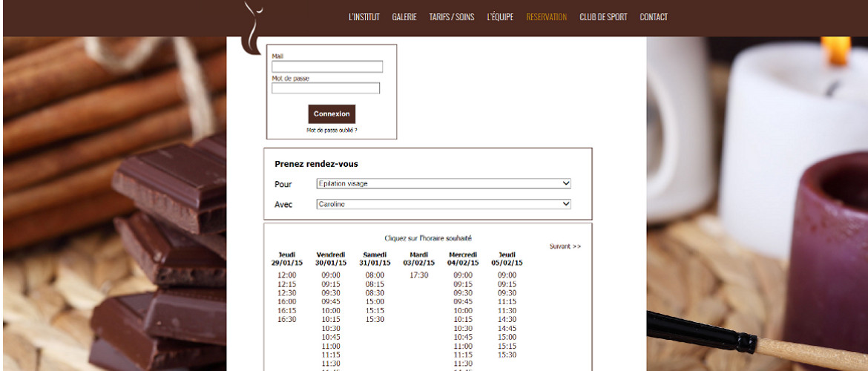
Task: Expand the Pour treatment dropdown
Action: tap(444, 183)
